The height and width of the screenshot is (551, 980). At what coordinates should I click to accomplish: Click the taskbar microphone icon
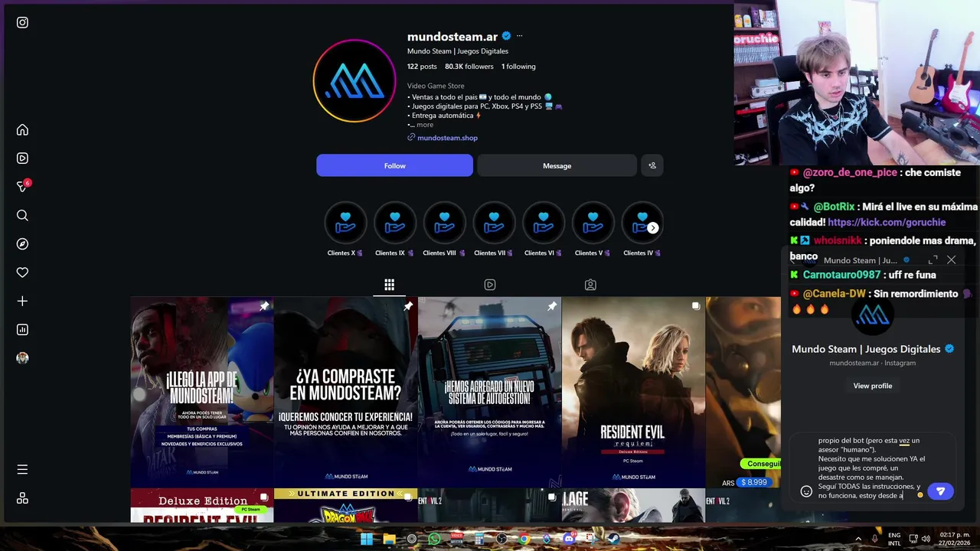pyautogui.click(x=874, y=539)
